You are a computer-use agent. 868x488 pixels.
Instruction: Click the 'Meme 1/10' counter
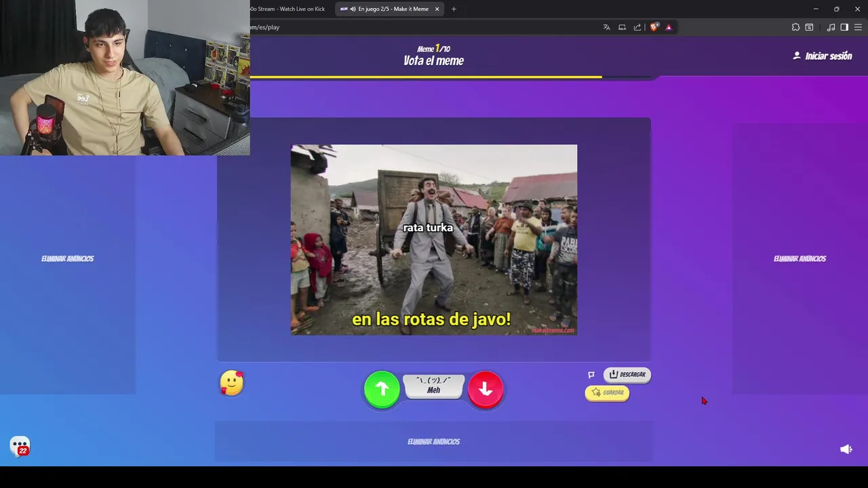[x=434, y=49]
